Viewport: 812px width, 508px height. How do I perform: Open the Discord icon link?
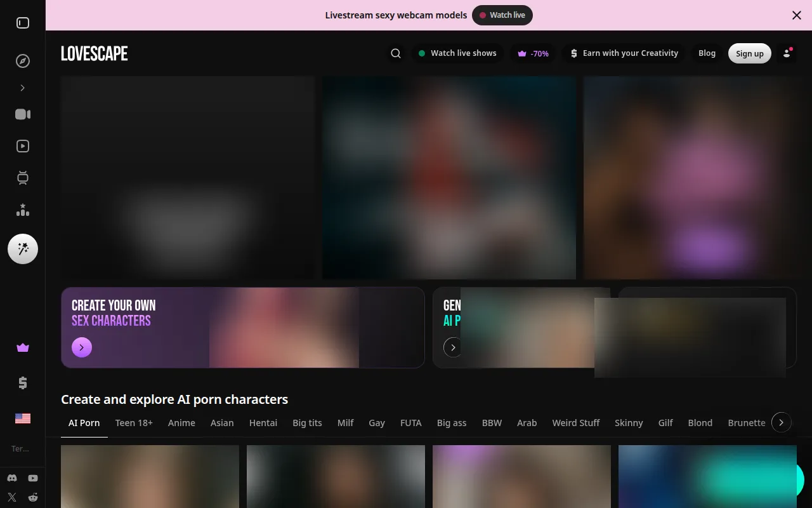[12, 478]
